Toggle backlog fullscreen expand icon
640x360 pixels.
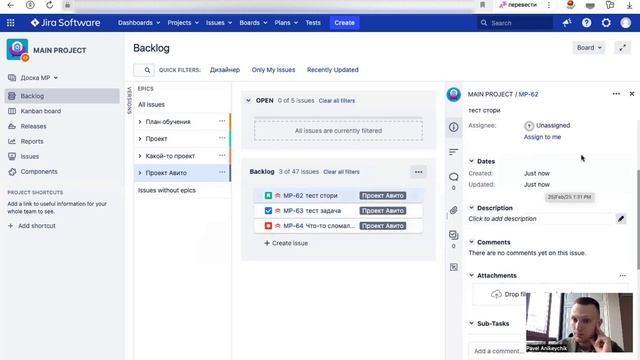click(x=622, y=48)
